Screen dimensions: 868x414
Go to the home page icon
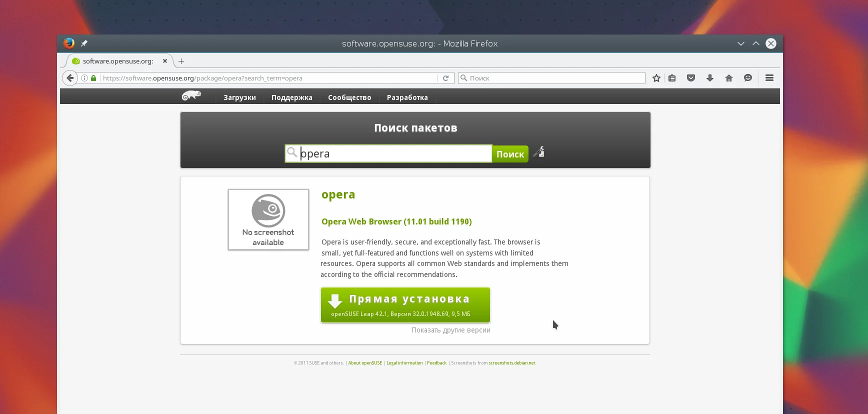click(x=729, y=78)
